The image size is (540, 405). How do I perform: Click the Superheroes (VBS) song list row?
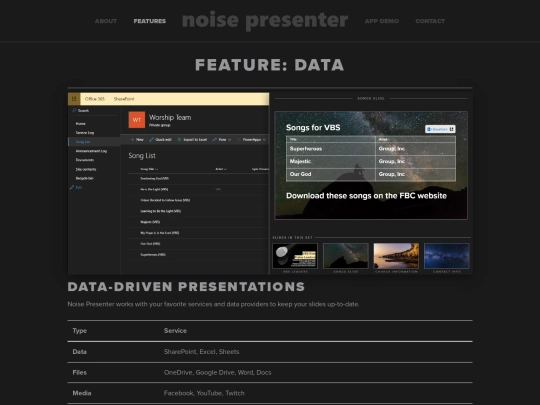198,255
